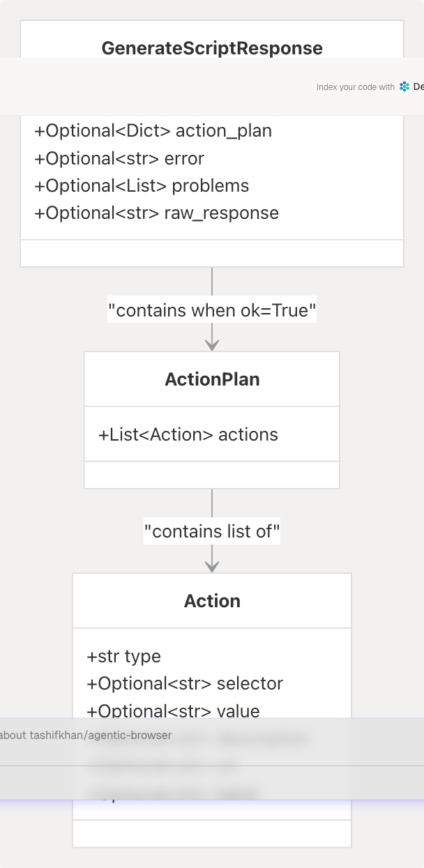424x868 pixels.
Task: Click the Optional<List> problems attribute
Action: (x=142, y=186)
